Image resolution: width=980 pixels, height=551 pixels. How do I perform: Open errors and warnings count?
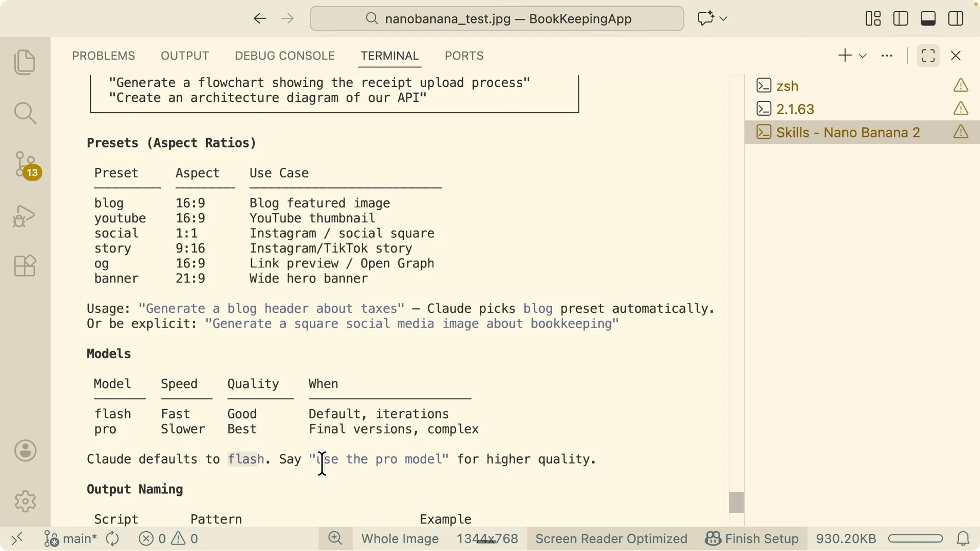tap(168, 539)
